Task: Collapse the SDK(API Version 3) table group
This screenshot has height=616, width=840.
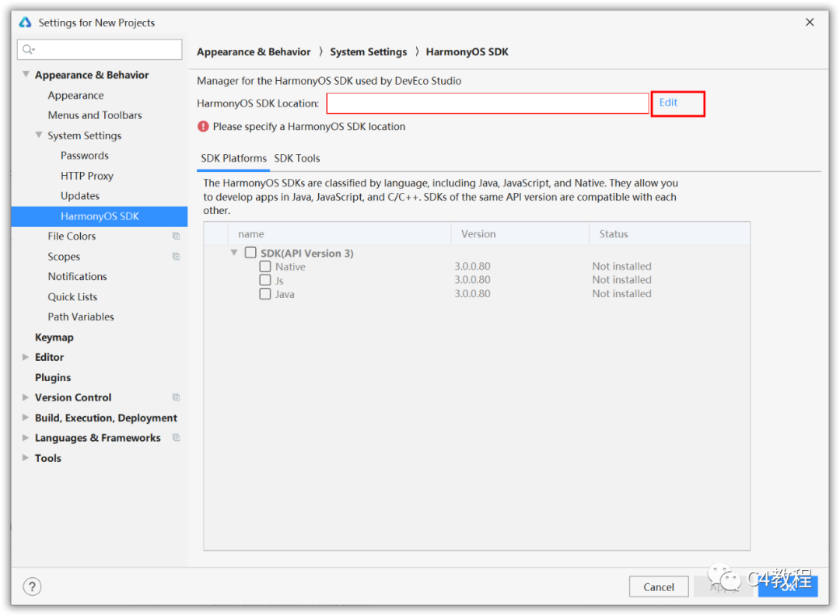Action: pyautogui.click(x=234, y=252)
